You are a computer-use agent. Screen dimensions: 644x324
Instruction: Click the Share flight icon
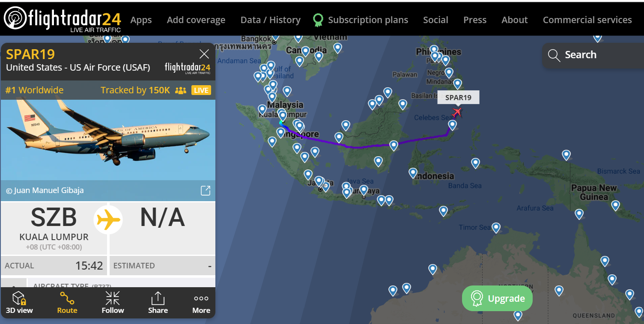tap(158, 303)
